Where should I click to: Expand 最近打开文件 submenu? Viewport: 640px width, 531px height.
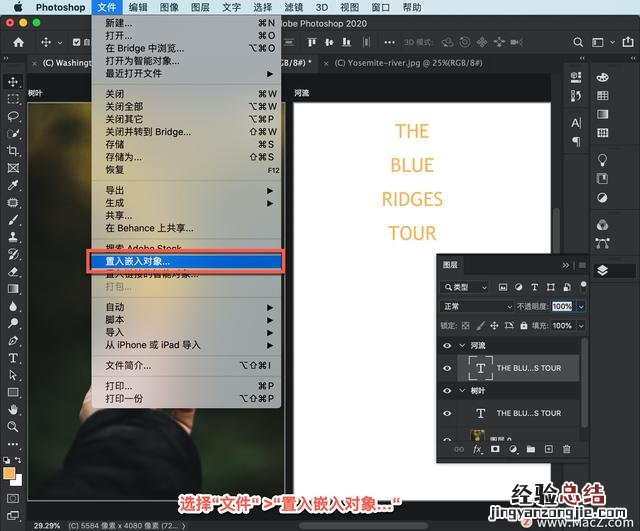187,73
